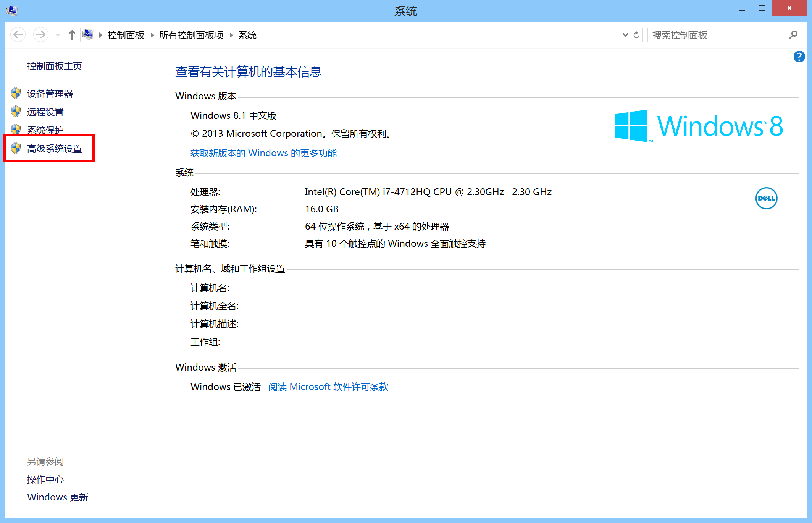Refresh the page with the refresh icon
This screenshot has height=523, width=812.
tap(636, 35)
